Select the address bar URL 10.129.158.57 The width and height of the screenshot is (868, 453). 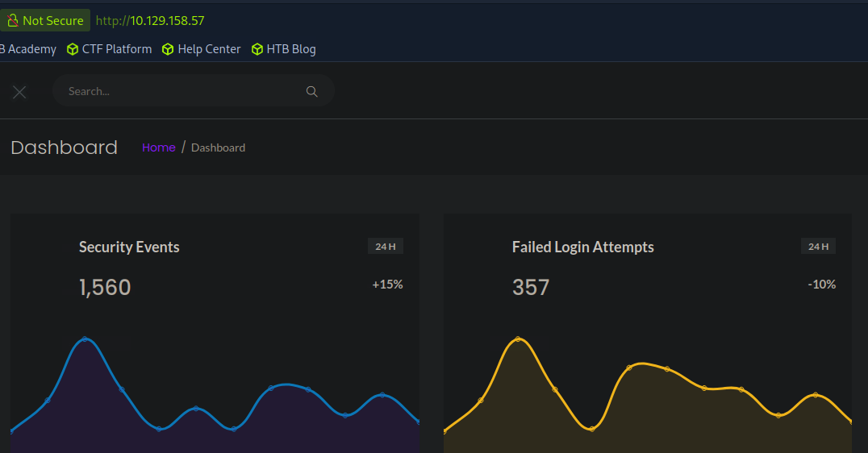[x=167, y=20]
